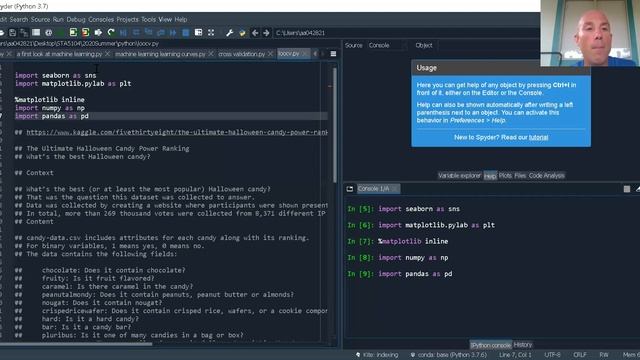Switch to Files pane tab
This screenshot has height=360, width=640.
[520, 176]
